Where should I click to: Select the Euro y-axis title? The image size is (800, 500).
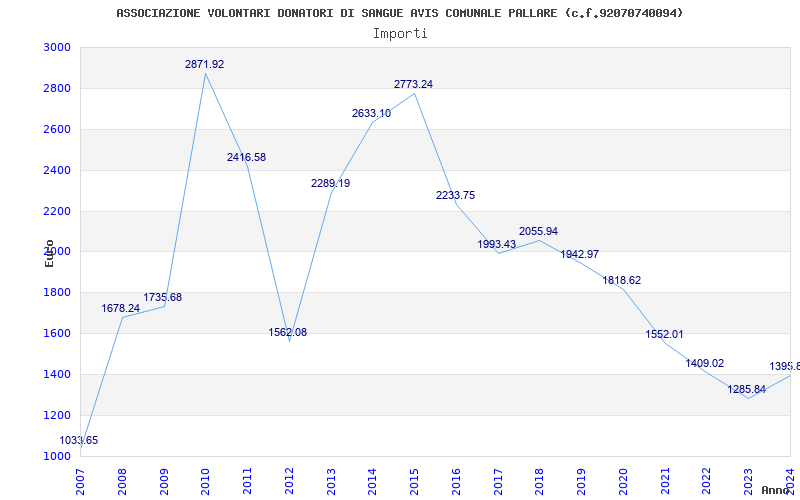[x=49, y=253]
